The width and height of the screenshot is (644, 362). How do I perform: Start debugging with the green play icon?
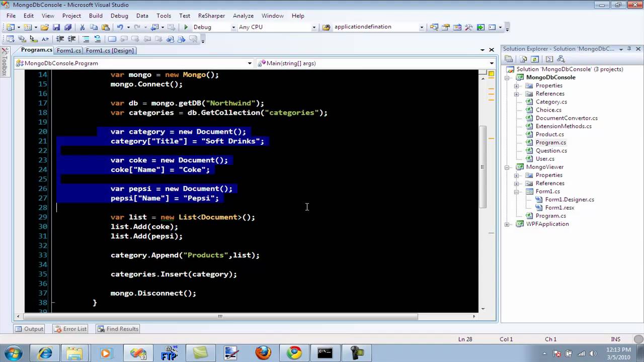(186, 27)
